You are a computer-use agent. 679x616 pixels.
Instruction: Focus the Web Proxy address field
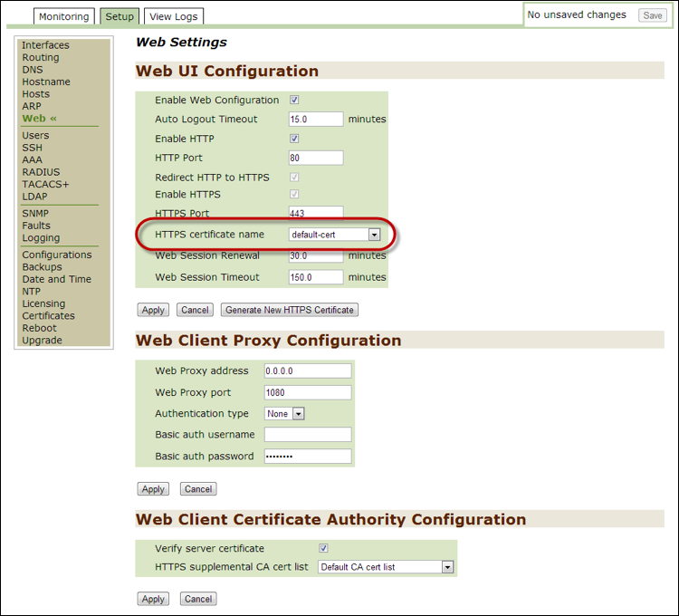307,371
